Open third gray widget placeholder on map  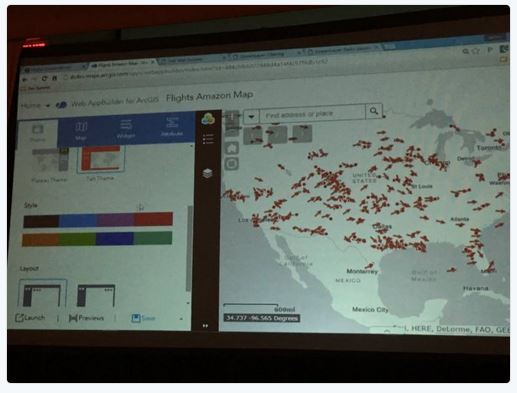302,133
